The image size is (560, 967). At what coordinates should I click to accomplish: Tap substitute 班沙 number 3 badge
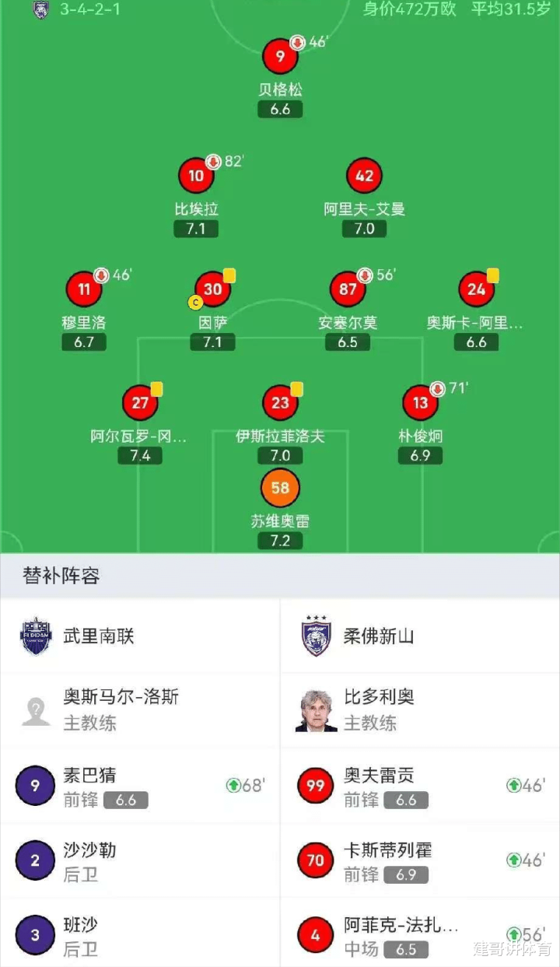[x=35, y=935]
